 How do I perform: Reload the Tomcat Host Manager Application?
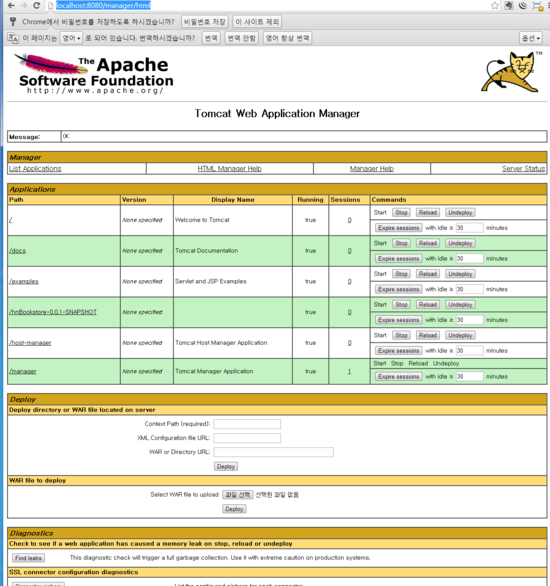(428, 335)
